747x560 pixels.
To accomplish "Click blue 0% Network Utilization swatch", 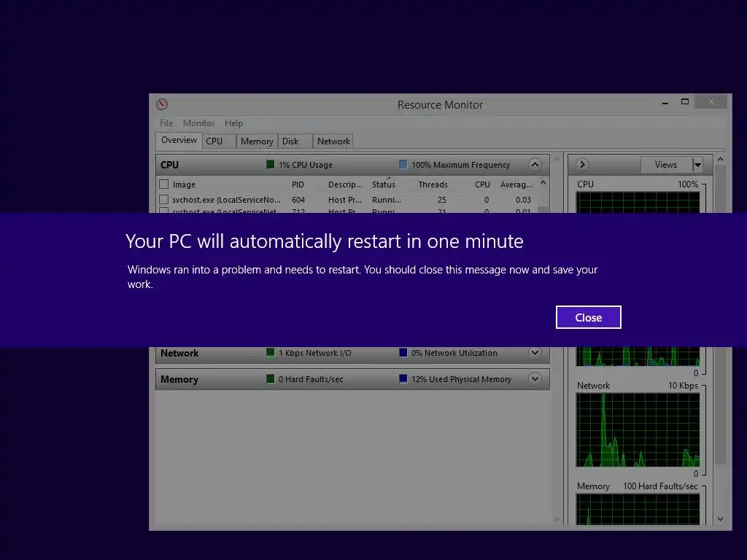I will (x=403, y=353).
